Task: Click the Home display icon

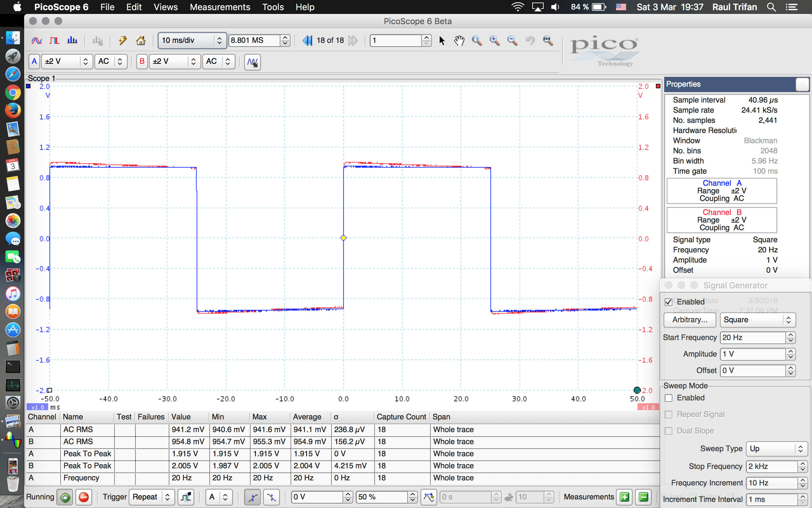Action: click(x=141, y=41)
